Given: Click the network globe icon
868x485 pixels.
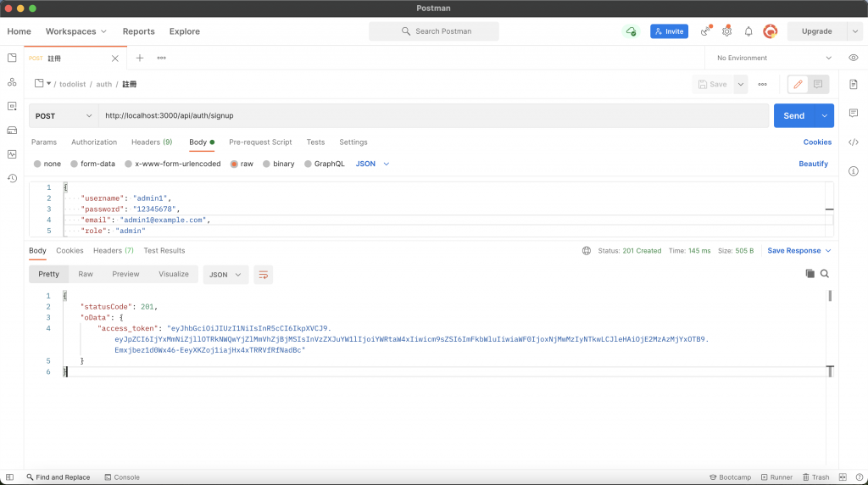Looking at the screenshot, I should tap(587, 251).
